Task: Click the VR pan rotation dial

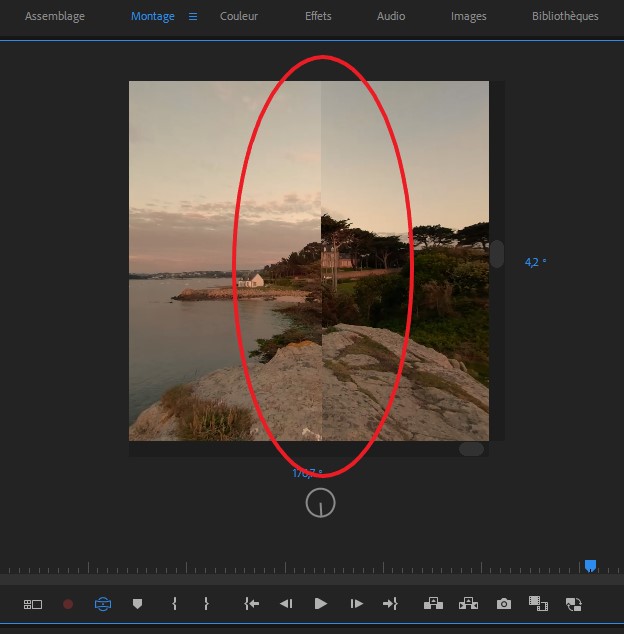Action: tap(320, 504)
